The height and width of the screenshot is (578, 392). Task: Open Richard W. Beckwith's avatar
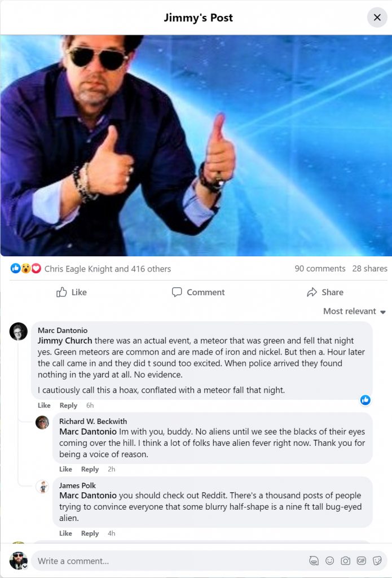(42, 422)
